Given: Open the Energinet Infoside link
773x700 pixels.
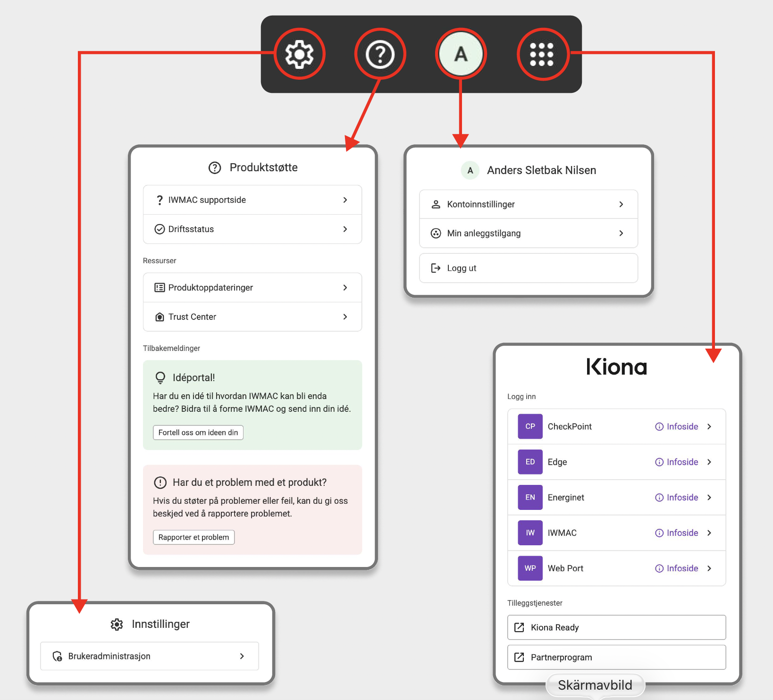Looking at the screenshot, I should click(677, 497).
